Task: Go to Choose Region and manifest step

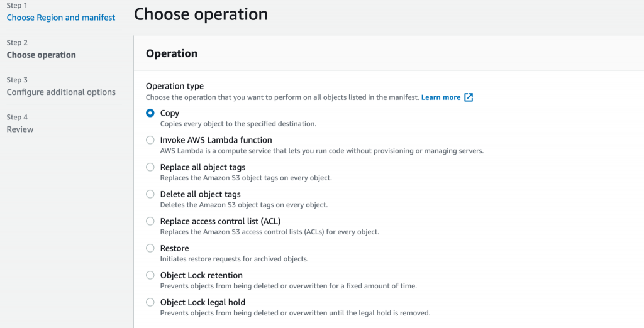Action: click(x=61, y=18)
